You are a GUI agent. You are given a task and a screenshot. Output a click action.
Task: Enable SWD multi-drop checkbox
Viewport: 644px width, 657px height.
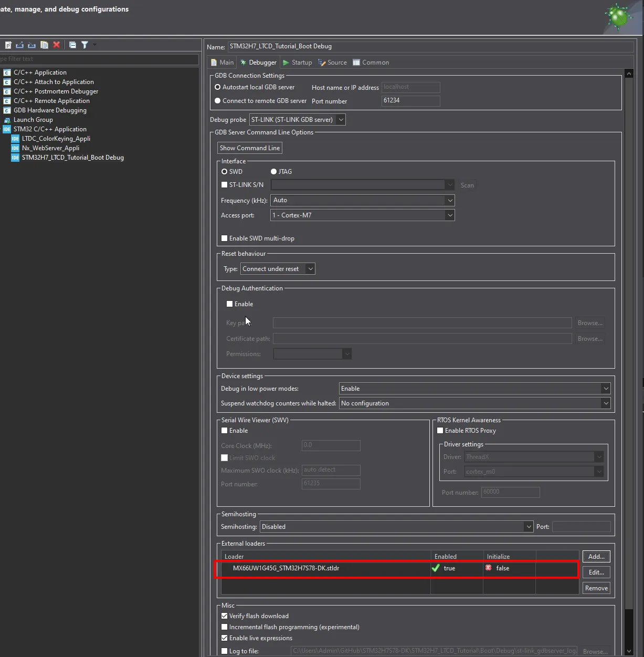point(224,238)
